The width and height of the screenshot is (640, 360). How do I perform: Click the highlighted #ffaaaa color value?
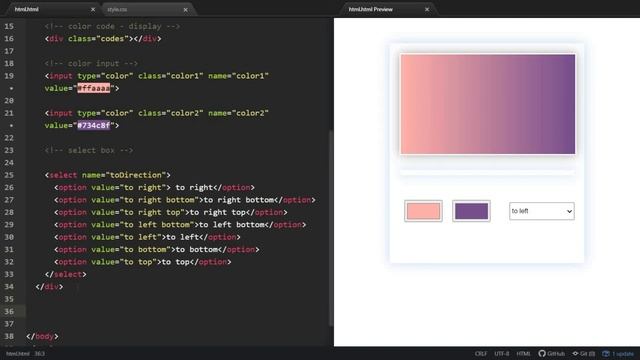click(x=93, y=88)
